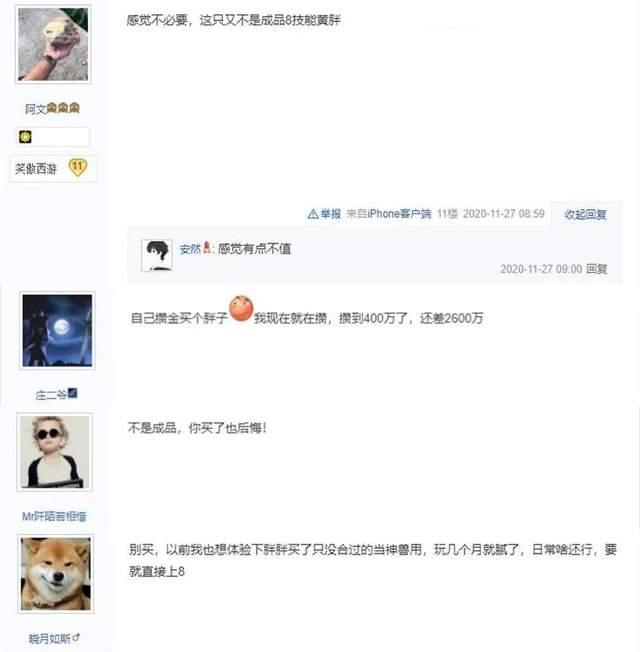The image size is (640, 652).
Task: Click gender icon next to 晓月如斯
Action: pos(76,637)
